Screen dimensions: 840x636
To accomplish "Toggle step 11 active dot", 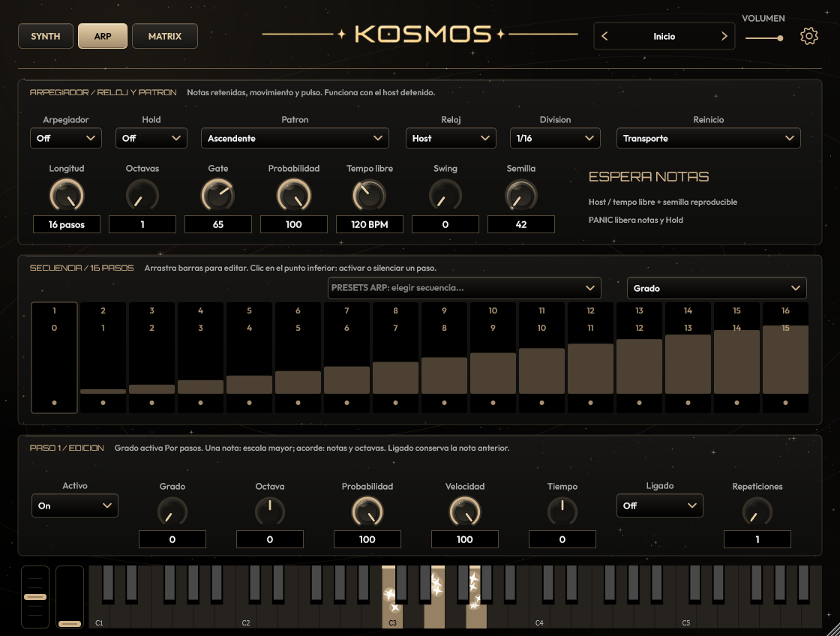I will [x=541, y=403].
